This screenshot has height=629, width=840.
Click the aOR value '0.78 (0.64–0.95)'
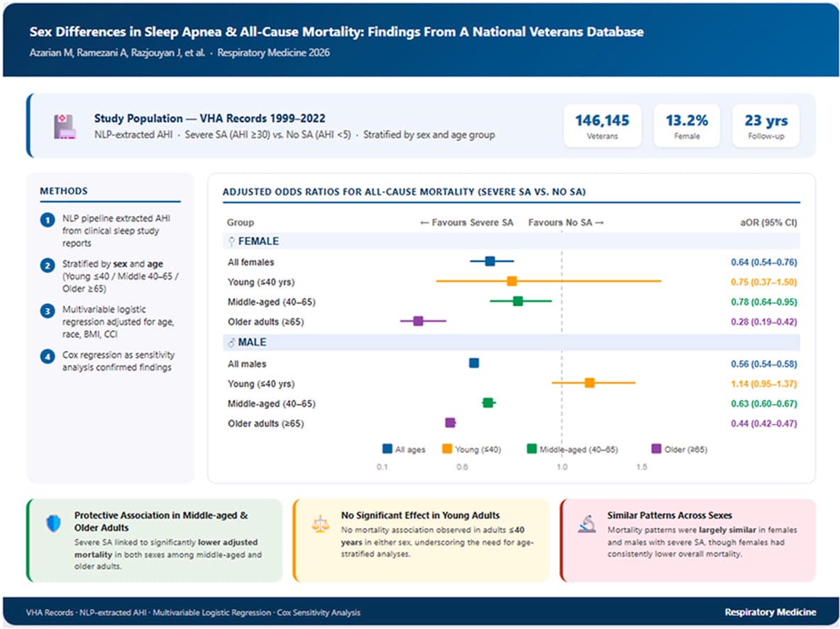[764, 302]
